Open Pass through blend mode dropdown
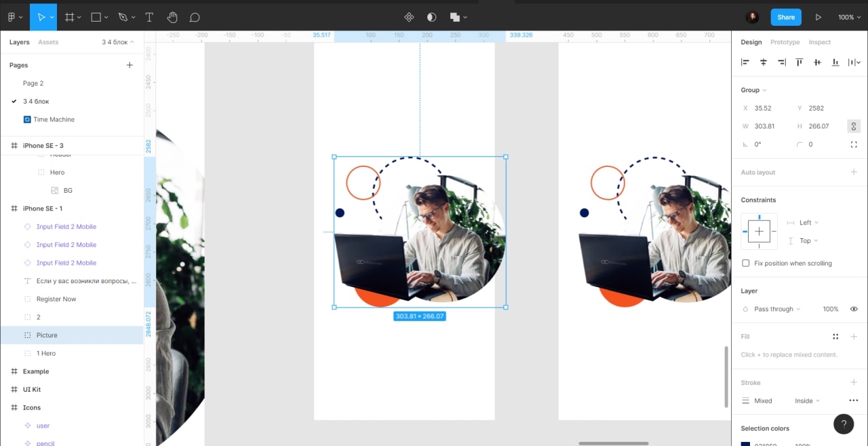This screenshot has width=868, height=446. tap(777, 309)
